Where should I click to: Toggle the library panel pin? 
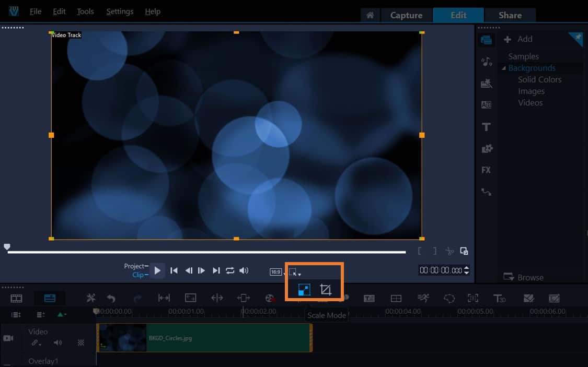(x=577, y=38)
